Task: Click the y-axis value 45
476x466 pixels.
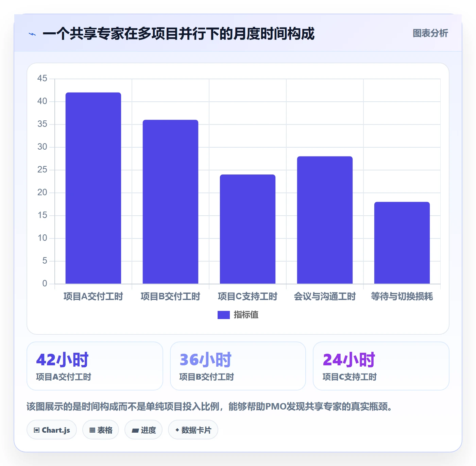Action: point(42,79)
